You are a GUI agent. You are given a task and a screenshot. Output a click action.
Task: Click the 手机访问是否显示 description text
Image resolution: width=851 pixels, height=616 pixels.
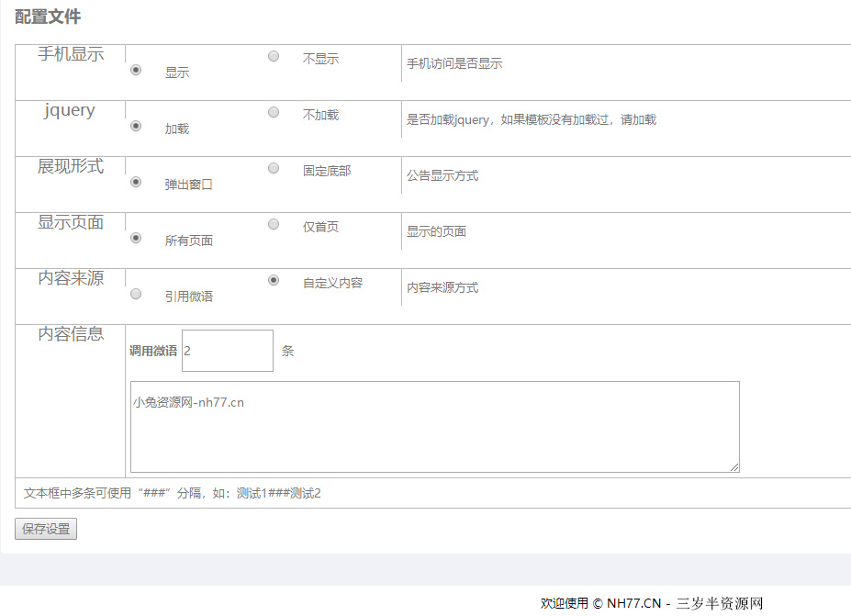point(454,63)
